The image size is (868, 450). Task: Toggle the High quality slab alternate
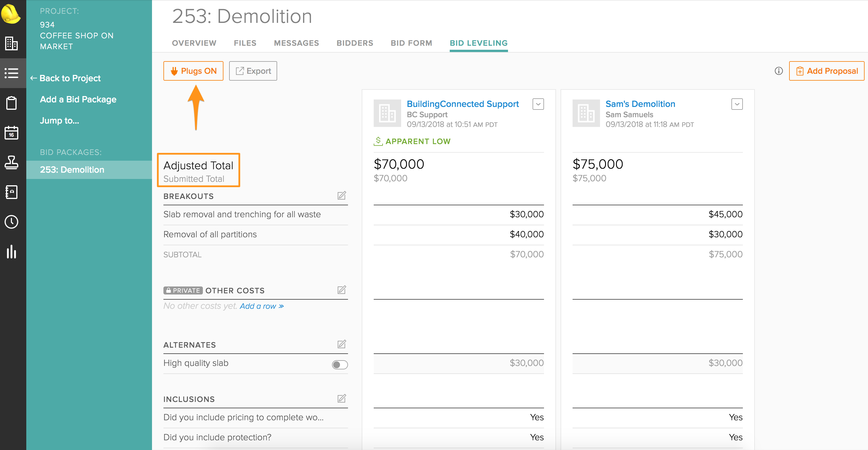[x=339, y=365]
